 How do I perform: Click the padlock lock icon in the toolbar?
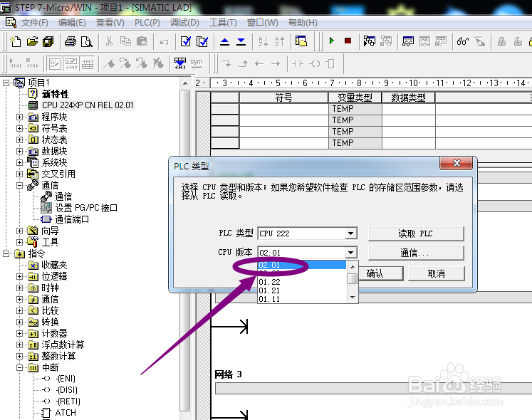coord(501,41)
